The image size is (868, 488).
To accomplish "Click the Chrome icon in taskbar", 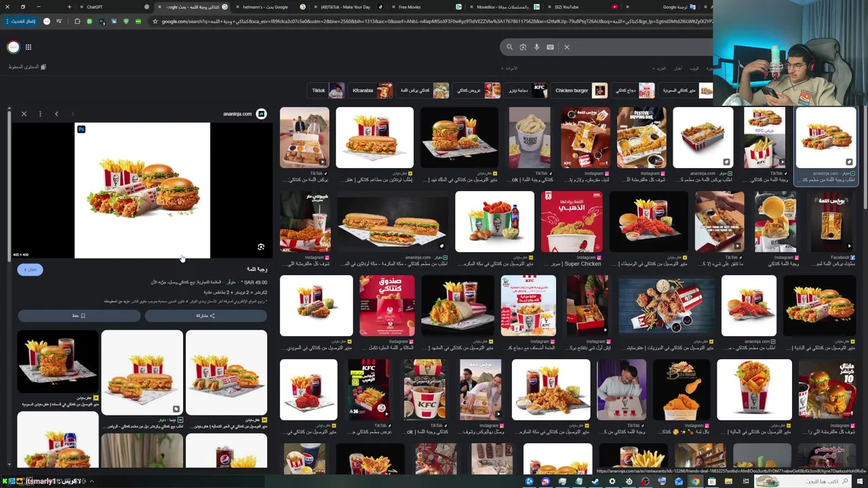I will 695,482.
